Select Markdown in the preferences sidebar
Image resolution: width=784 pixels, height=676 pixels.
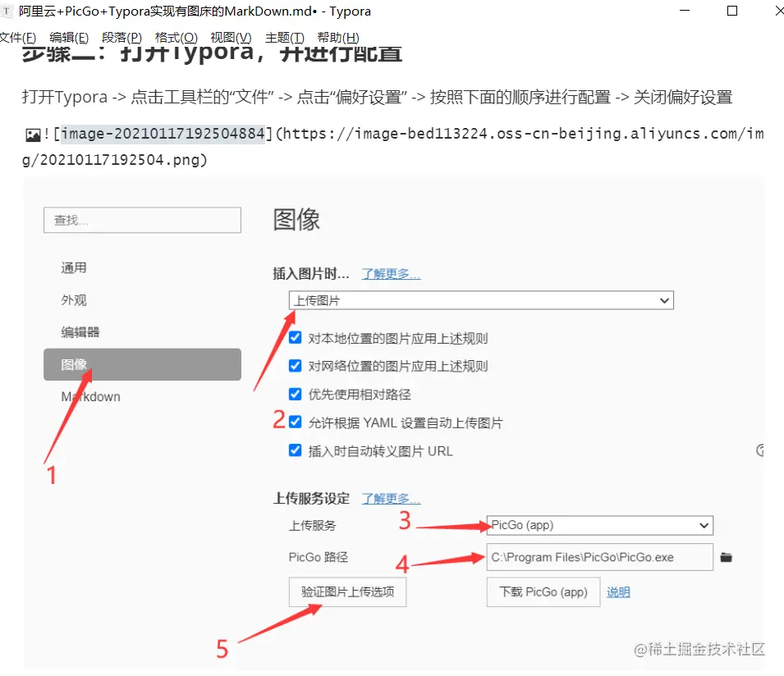[x=90, y=397]
